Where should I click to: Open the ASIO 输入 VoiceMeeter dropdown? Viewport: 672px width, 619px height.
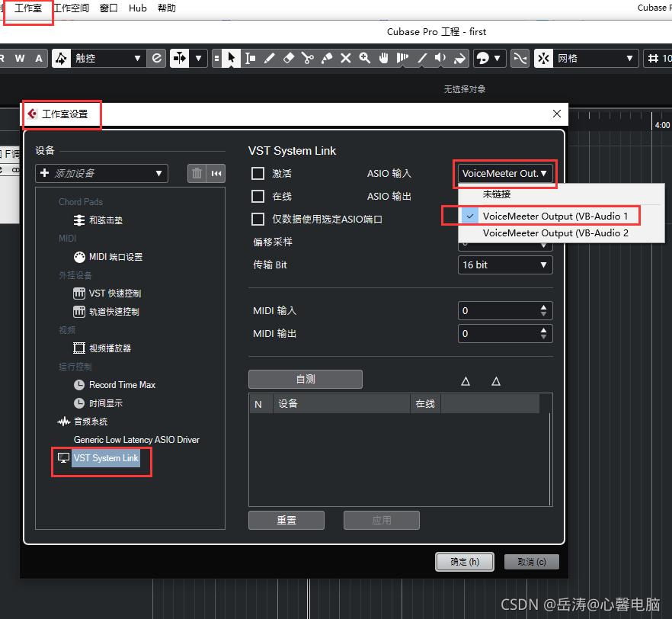click(505, 174)
